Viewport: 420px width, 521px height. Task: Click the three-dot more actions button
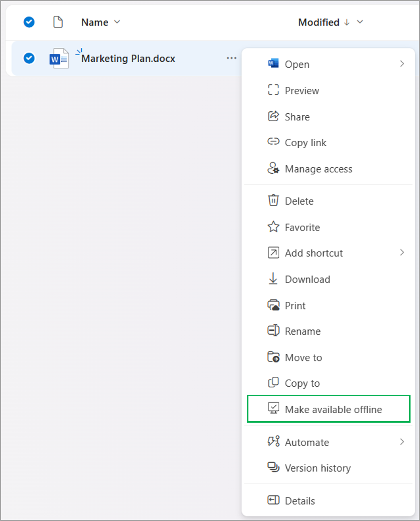point(231,58)
